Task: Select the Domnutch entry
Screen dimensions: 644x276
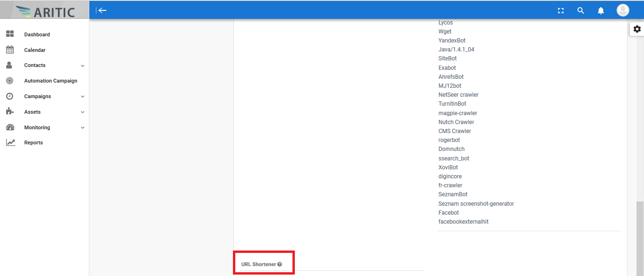Action: coord(451,149)
